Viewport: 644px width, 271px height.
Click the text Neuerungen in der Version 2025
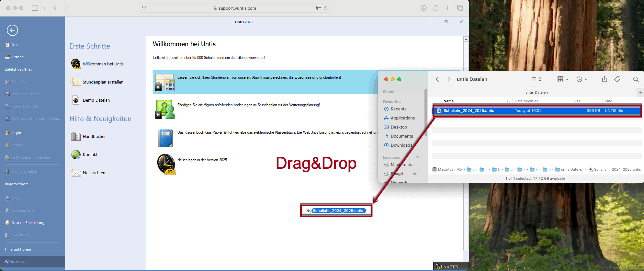pyautogui.click(x=202, y=160)
